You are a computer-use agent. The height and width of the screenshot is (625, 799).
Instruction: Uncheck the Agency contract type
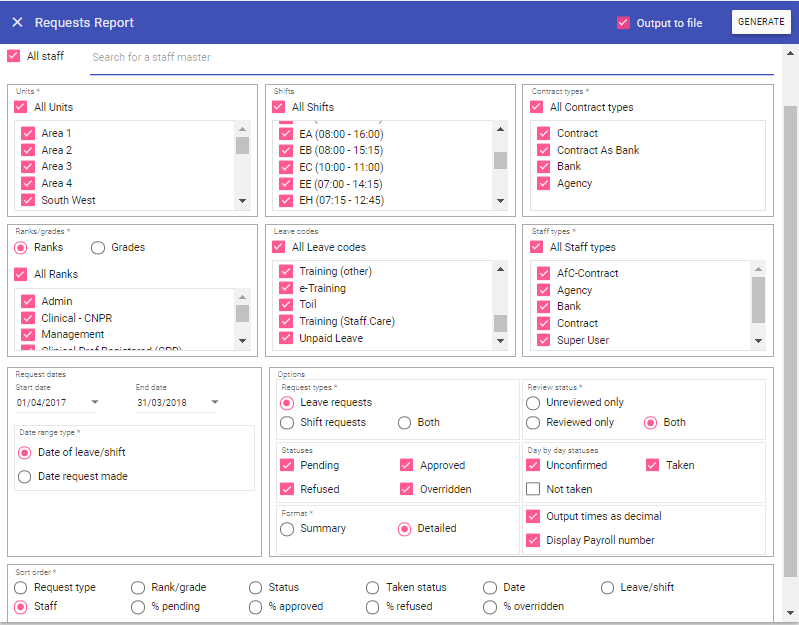(543, 184)
